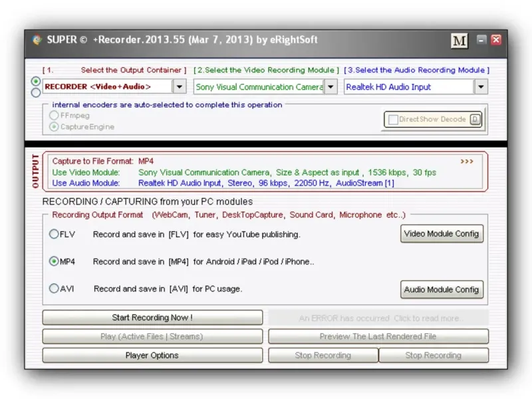Choose FLV recording output format
The image size is (532, 399).
(54, 234)
